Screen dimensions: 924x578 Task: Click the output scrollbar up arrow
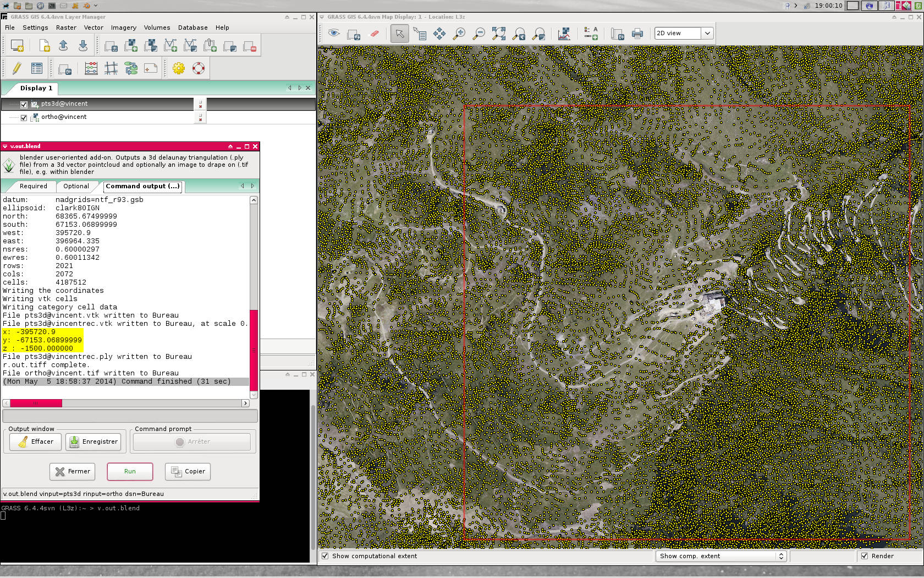[254, 200]
